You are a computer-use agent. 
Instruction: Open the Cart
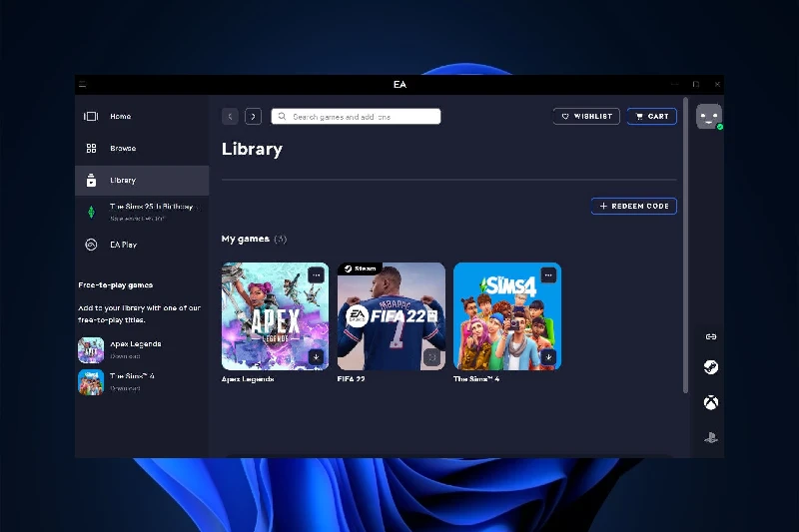tap(652, 117)
